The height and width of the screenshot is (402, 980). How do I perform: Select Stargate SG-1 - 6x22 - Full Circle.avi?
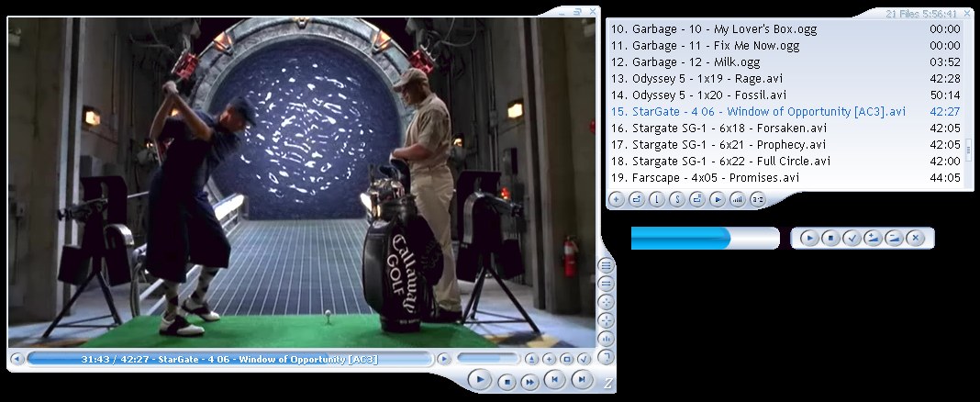pyautogui.click(x=785, y=162)
